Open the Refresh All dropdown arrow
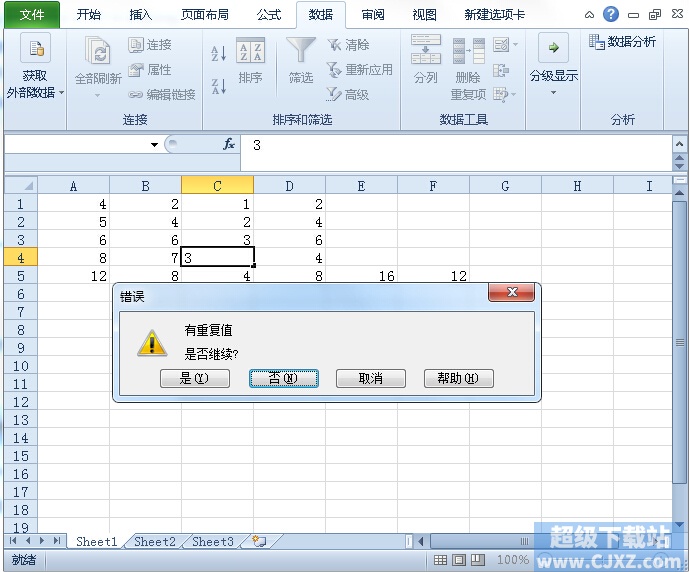 pos(98,95)
